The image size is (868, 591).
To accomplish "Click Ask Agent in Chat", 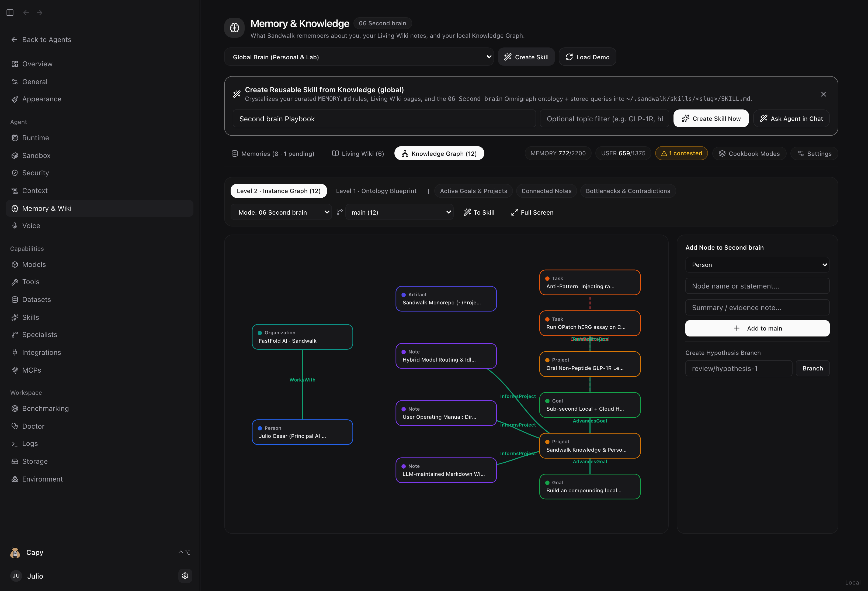I will coord(791,119).
